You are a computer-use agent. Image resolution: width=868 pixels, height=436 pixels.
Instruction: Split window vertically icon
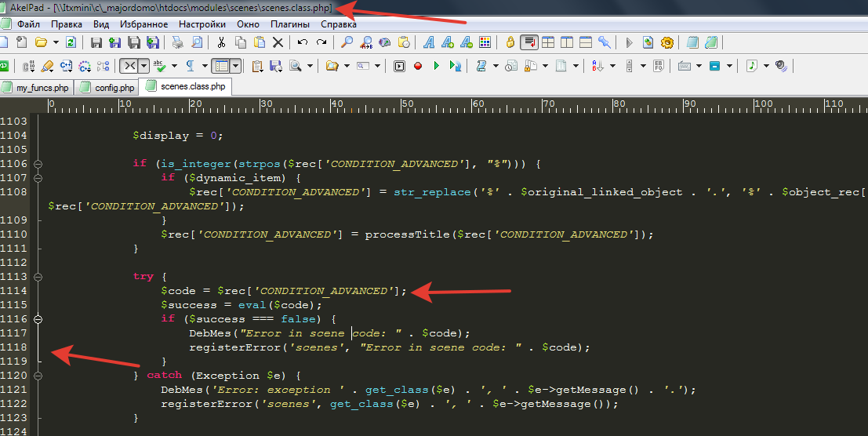pyautogui.click(x=567, y=42)
